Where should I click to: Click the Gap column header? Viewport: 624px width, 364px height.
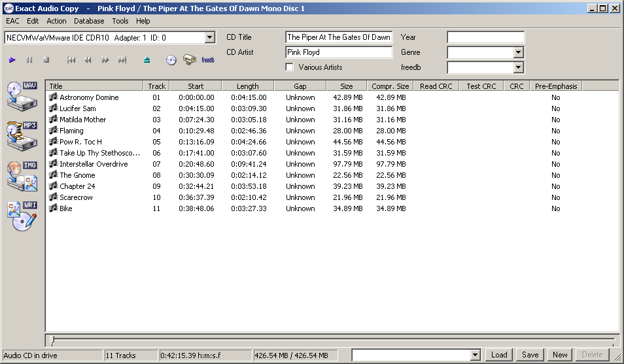(x=300, y=86)
